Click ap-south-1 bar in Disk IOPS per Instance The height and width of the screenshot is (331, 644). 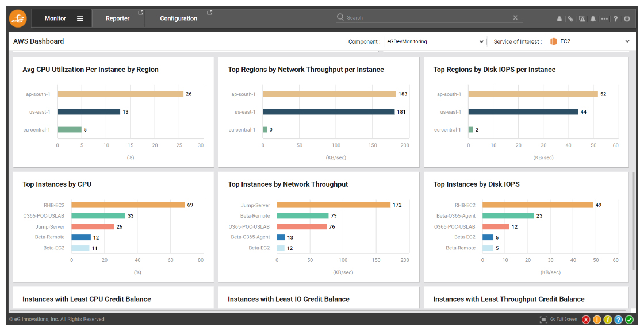pos(533,94)
